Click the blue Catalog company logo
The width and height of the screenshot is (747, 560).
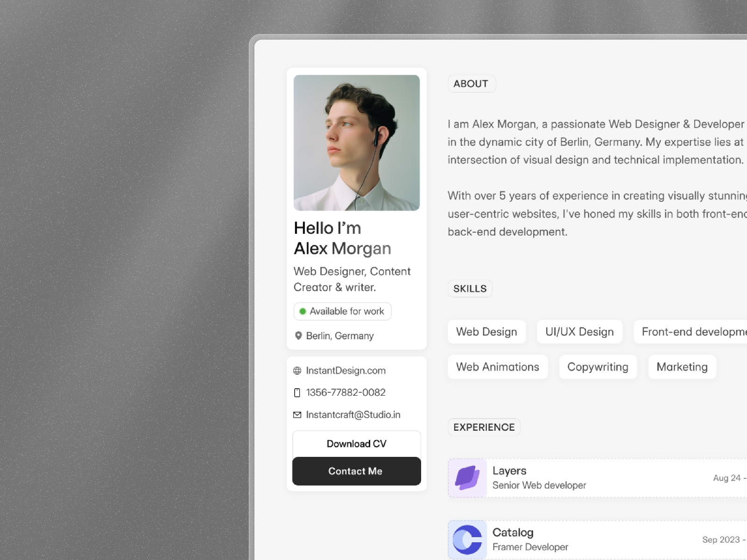click(x=467, y=539)
